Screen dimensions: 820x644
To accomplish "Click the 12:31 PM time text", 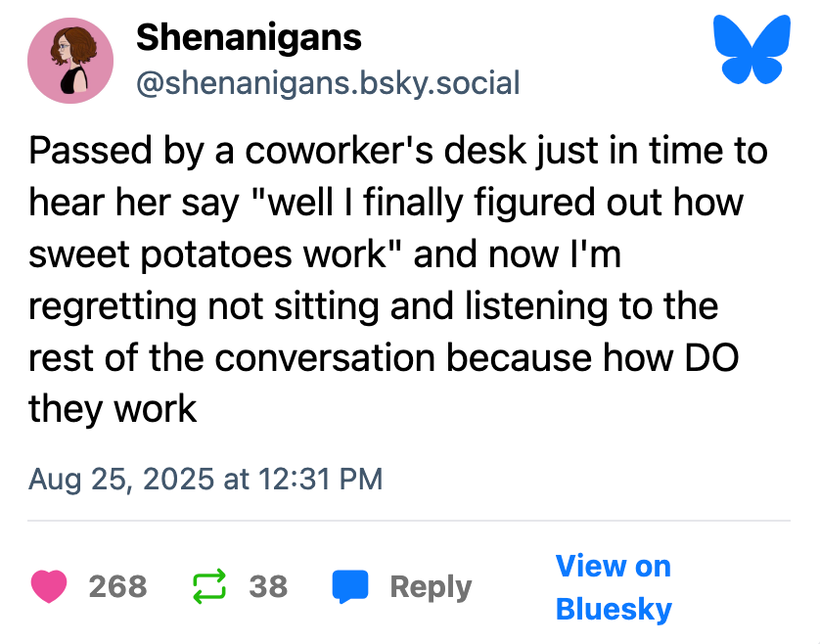I will pos(319,480).
